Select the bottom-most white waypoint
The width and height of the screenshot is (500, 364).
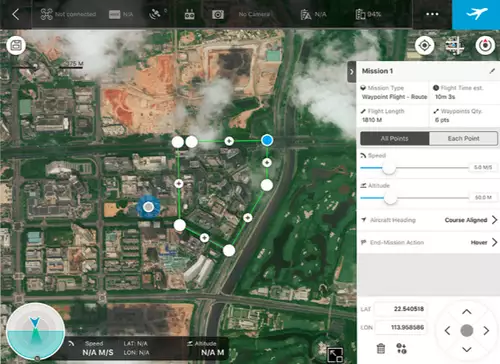[x=229, y=251]
